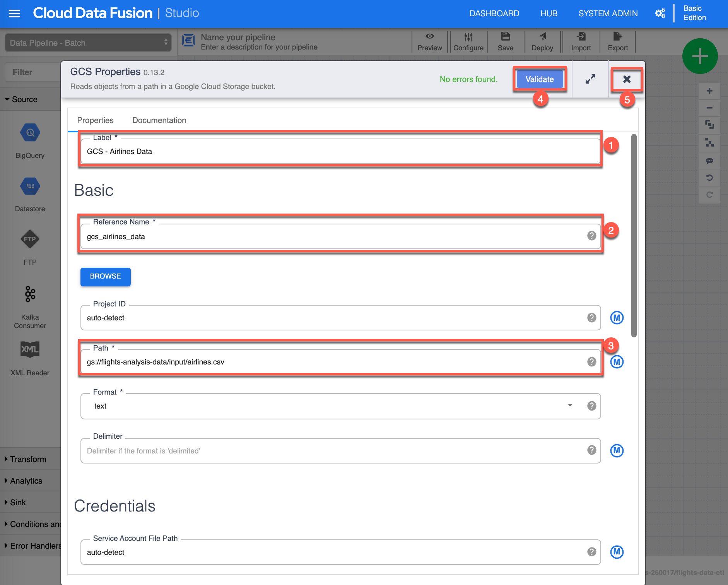Click the Validate button
Screen dimensions: 728x585
coord(539,79)
